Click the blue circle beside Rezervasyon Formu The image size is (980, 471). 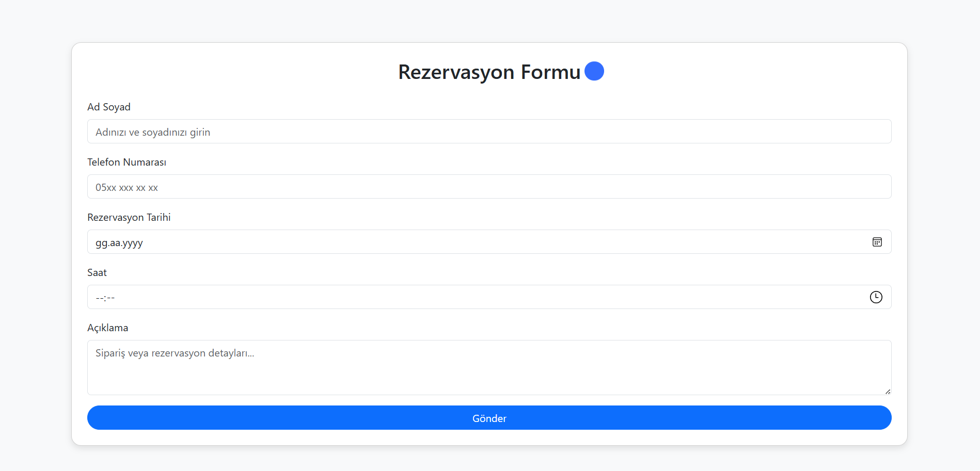coord(594,71)
